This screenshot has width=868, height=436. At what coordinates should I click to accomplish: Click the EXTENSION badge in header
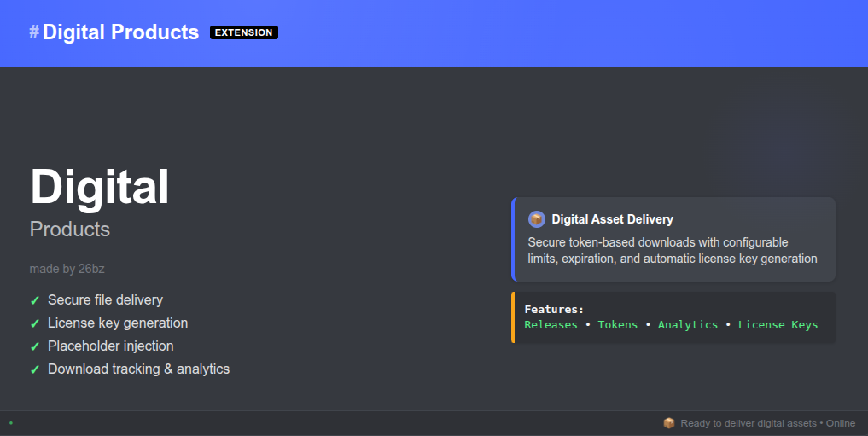(243, 32)
